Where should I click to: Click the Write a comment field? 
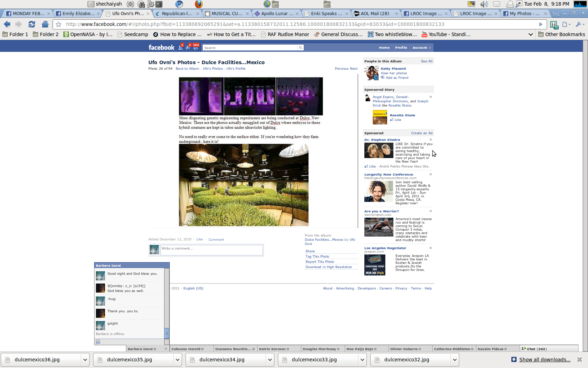[x=211, y=250]
